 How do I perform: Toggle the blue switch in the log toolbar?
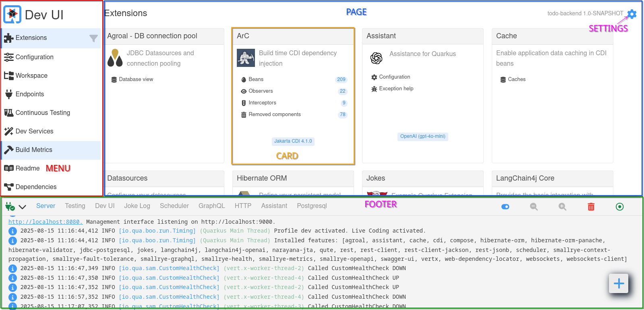pyautogui.click(x=505, y=207)
